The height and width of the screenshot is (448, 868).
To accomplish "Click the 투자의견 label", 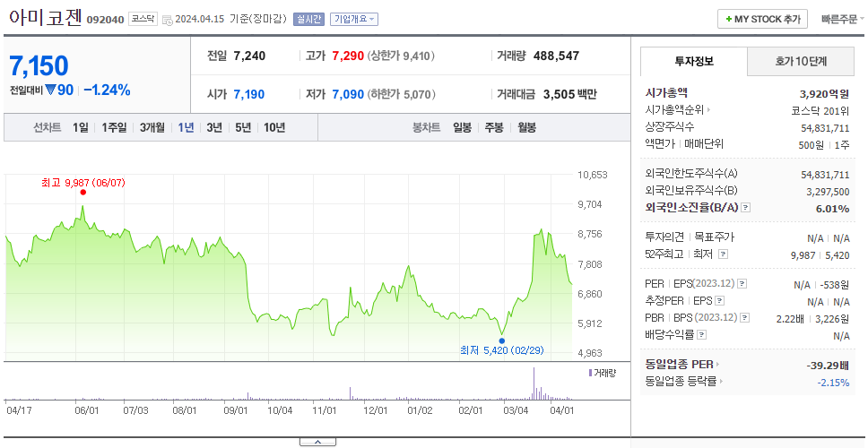I will coord(664,237).
